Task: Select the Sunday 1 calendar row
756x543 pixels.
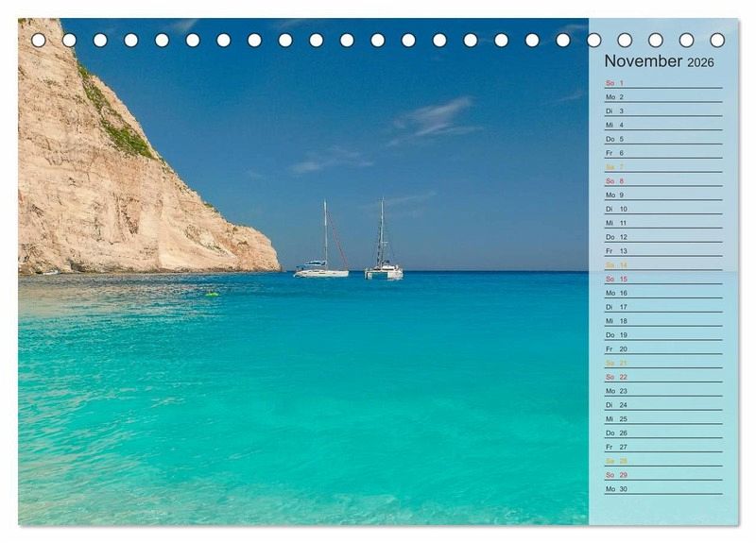Action: [662, 83]
